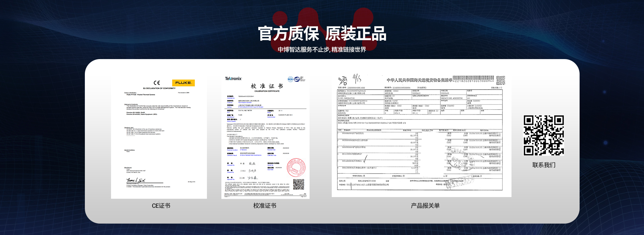
Task: Open the customs declaration form image
Action: coord(421,136)
